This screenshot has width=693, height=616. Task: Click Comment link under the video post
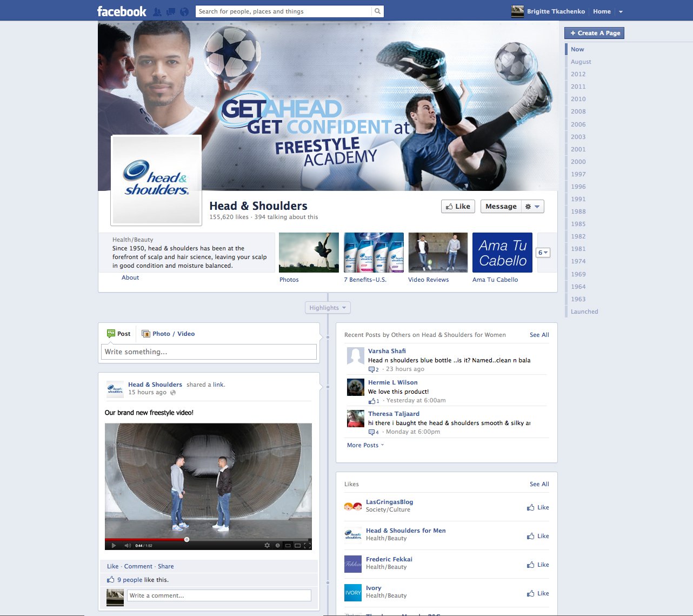pyautogui.click(x=138, y=566)
